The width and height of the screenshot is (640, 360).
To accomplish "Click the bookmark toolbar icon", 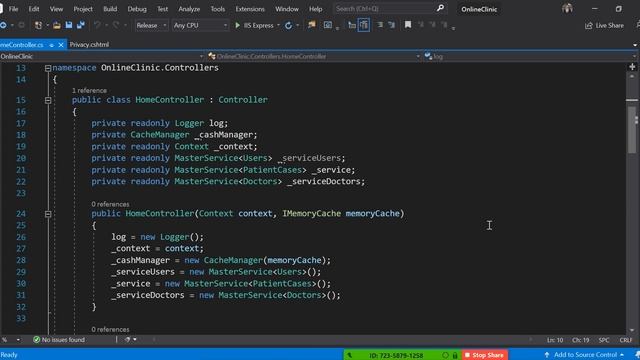I will click(408, 25).
